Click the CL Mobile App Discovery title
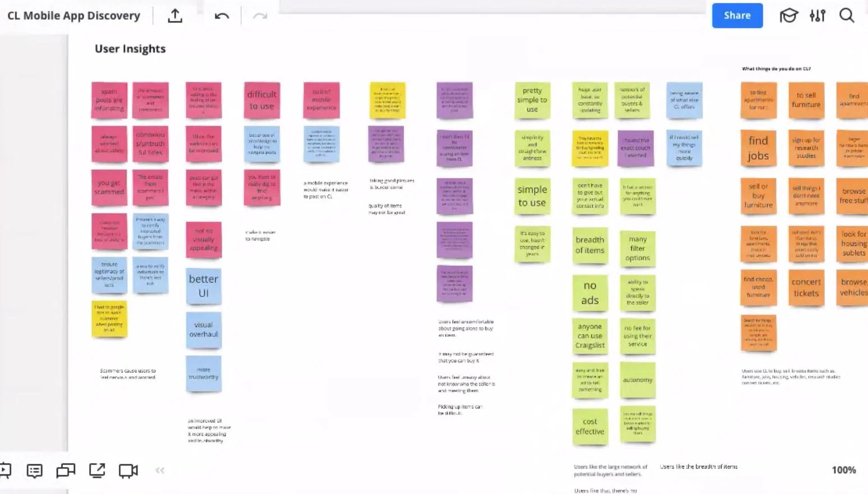Viewport: 868px width, 494px height. coord(74,15)
